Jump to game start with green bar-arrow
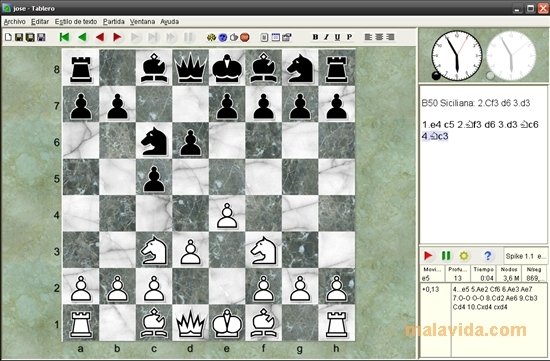This screenshot has width=550, height=361. click(x=64, y=37)
